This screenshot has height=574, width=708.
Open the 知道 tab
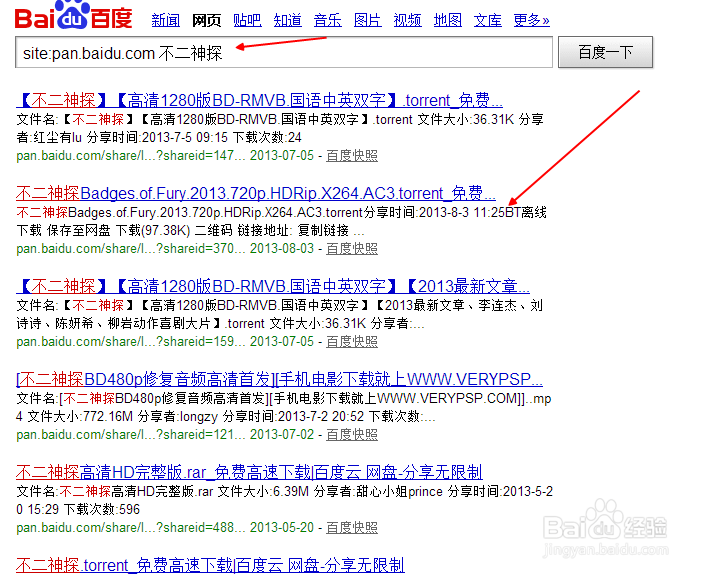coord(288,20)
